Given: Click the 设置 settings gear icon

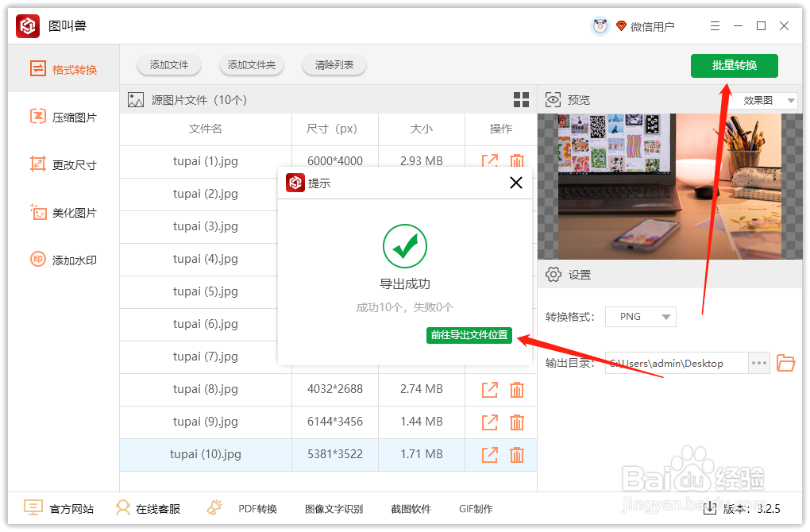Looking at the screenshot, I should [x=553, y=274].
